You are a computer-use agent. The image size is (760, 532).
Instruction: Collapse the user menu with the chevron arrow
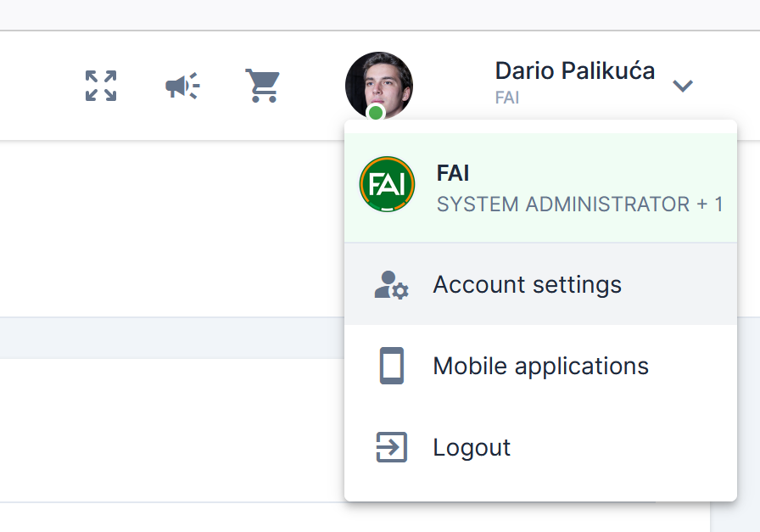[x=683, y=86]
